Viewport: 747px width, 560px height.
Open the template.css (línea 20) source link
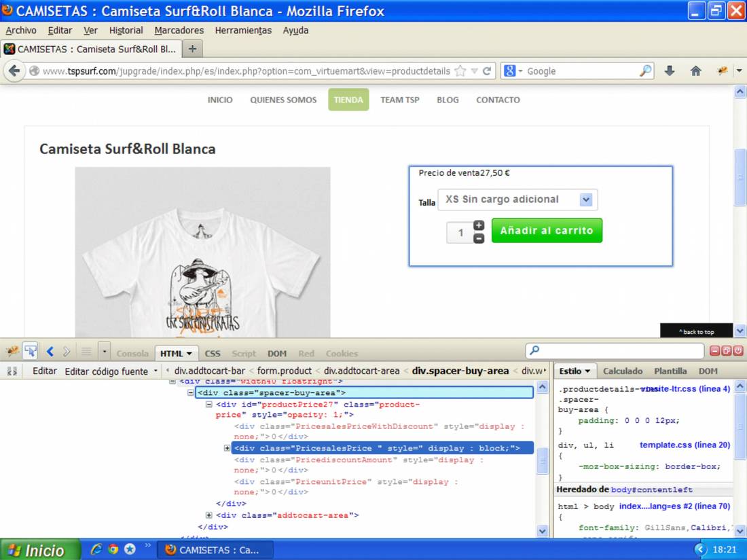(685, 445)
